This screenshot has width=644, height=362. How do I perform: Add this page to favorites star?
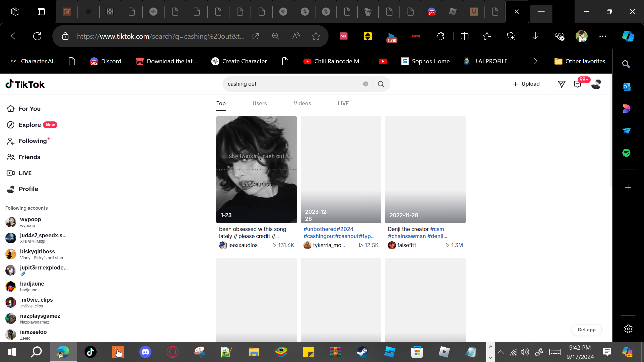click(316, 36)
